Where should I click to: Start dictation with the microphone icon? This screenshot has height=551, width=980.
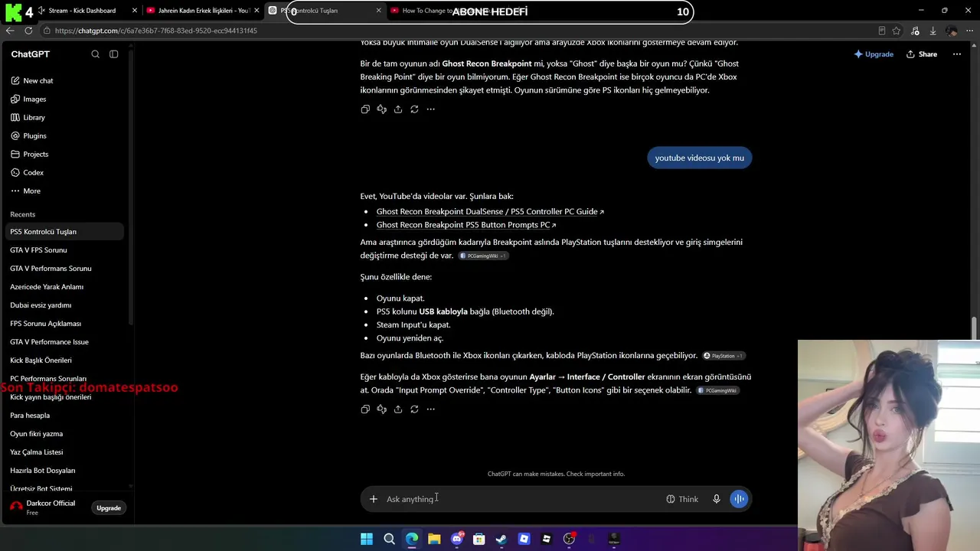point(717,499)
